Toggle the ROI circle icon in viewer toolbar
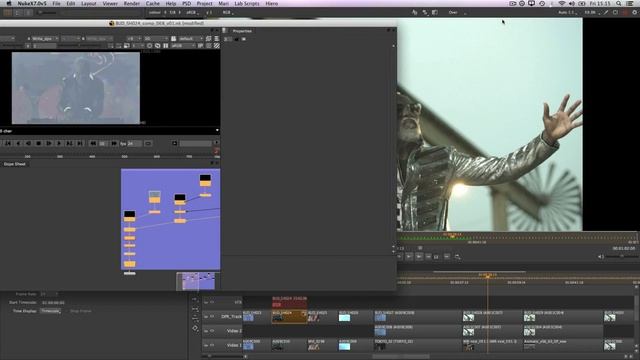Screen dimensions: 640x360 (149, 46)
